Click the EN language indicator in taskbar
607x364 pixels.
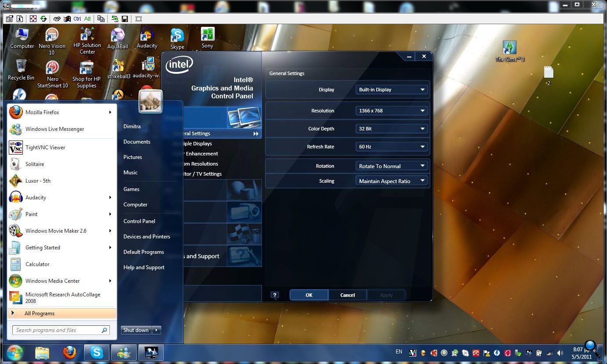399,352
